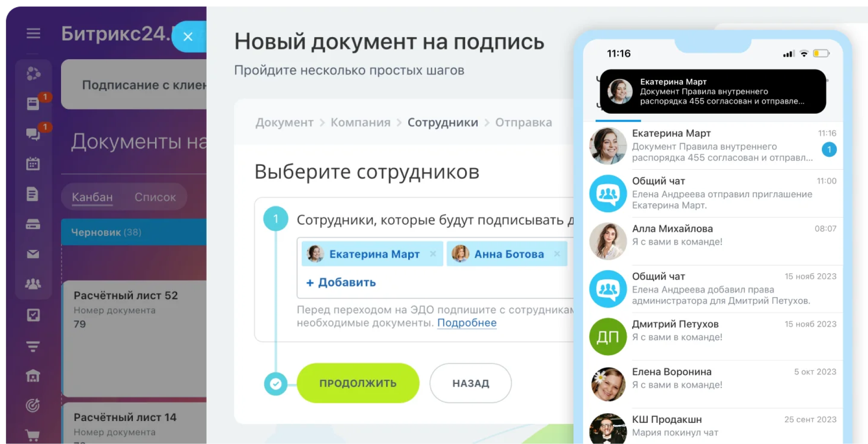Open the Подробнее link
Viewport: 868px width, 444px height.
[x=467, y=323]
